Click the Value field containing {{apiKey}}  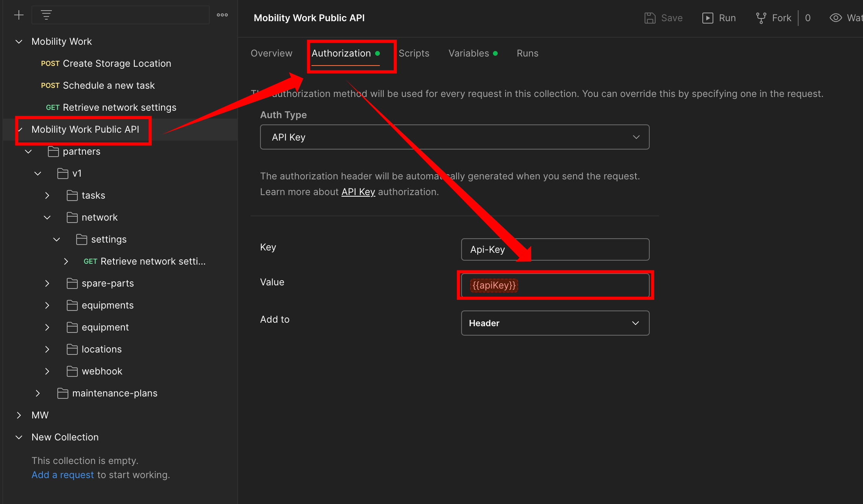pyautogui.click(x=555, y=285)
